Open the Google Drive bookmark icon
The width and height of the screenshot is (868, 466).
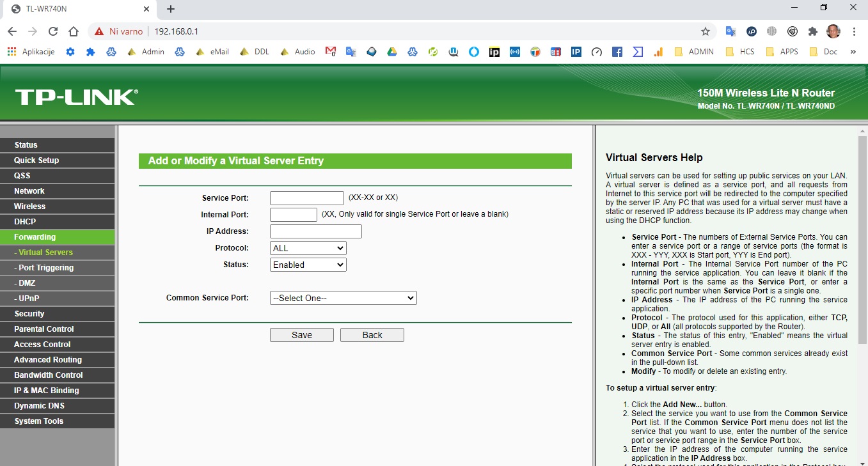(x=392, y=52)
